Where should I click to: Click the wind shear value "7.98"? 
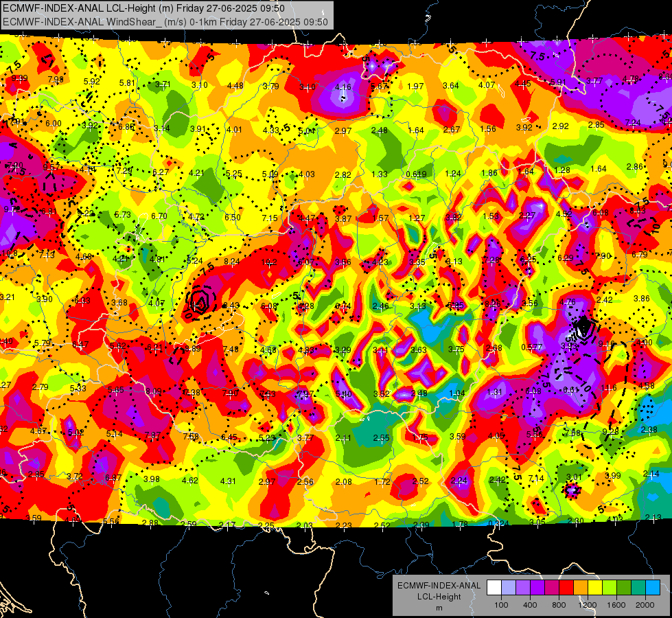click(x=56, y=80)
